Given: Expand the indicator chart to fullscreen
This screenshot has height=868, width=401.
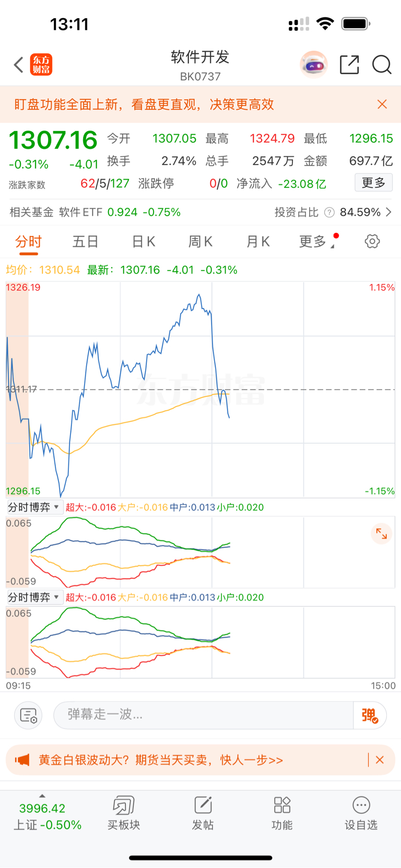Looking at the screenshot, I should [x=382, y=534].
